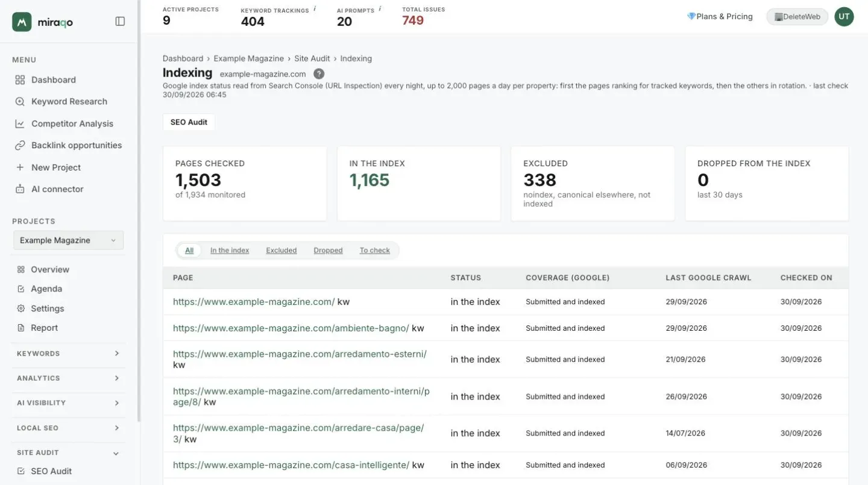The image size is (868, 485).
Task: Click the info icon next to AI Prompts
Action: tap(380, 9)
